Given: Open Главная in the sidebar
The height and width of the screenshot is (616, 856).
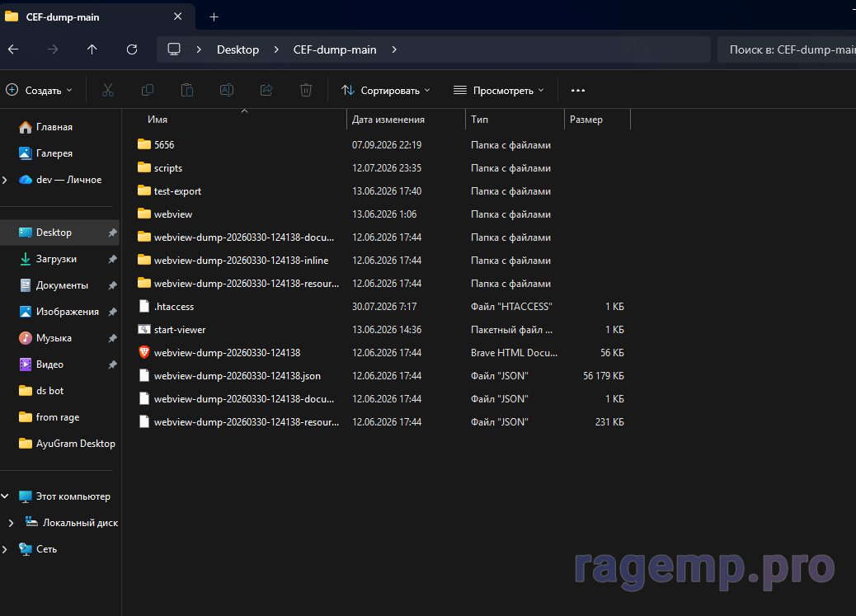Looking at the screenshot, I should point(54,127).
